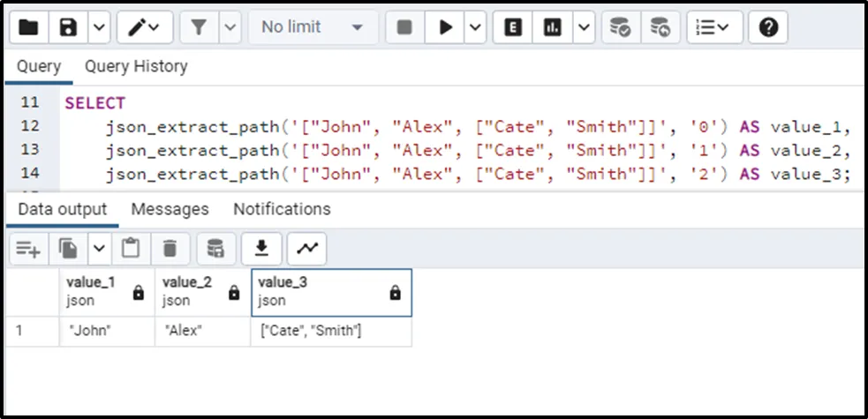Open the Graph Visualiser icon
Viewport: 868px width, 419px height.
coord(306,250)
